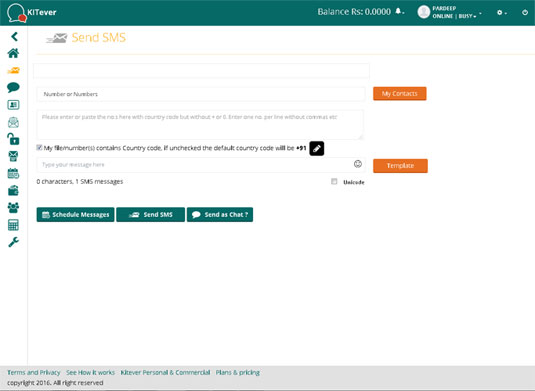Click the paste numbers text area
Screen dimensions: 535x391
pyautogui.click(x=200, y=125)
